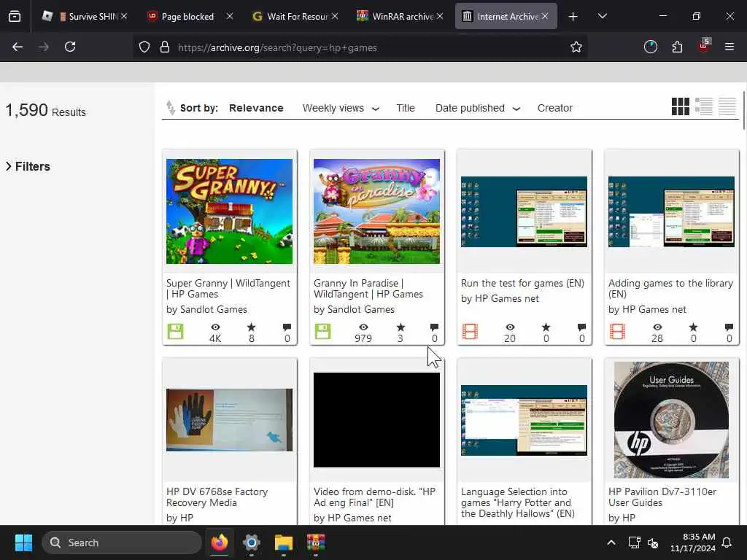Sort results by Creator
This screenshot has height=560, width=747.
(555, 108)
